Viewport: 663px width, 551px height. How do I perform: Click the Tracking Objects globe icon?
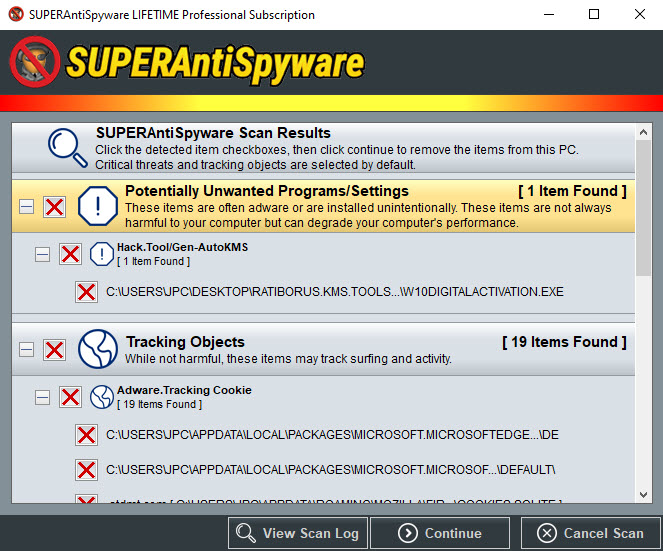pos(98,349)
